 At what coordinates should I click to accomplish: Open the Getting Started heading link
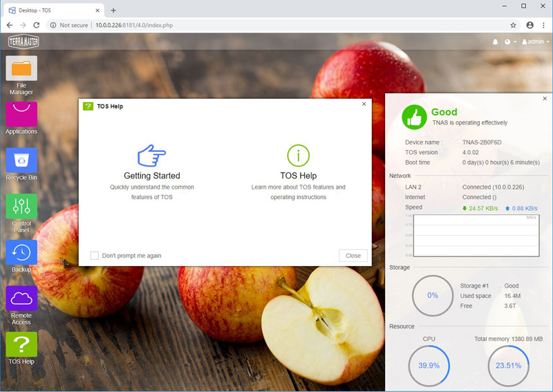(x=152, y=176)
